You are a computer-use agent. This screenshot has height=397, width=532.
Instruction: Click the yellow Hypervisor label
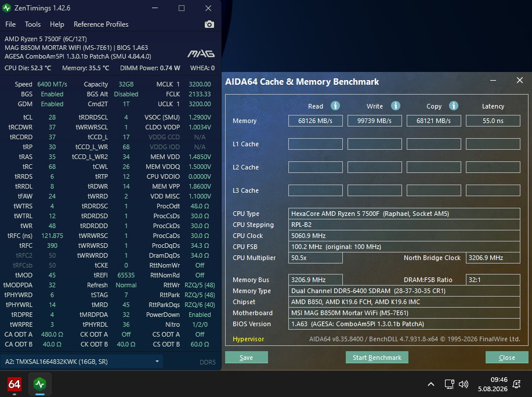[248, 339]
